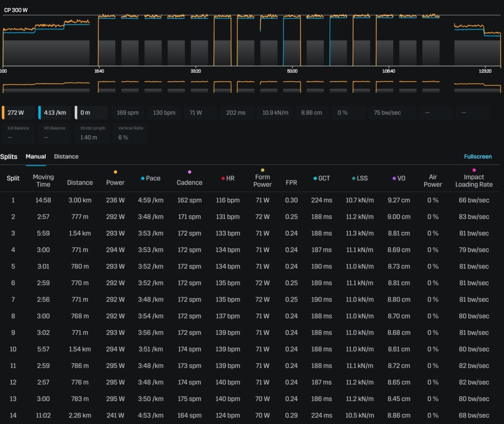Toggle the 4:13 /km pace series chip
The image size is (504, 424).
coord(54,113)
